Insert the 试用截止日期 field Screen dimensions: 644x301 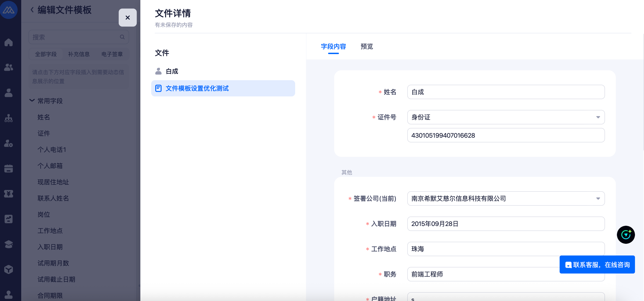pyautogui.click(x=56, y=279)
